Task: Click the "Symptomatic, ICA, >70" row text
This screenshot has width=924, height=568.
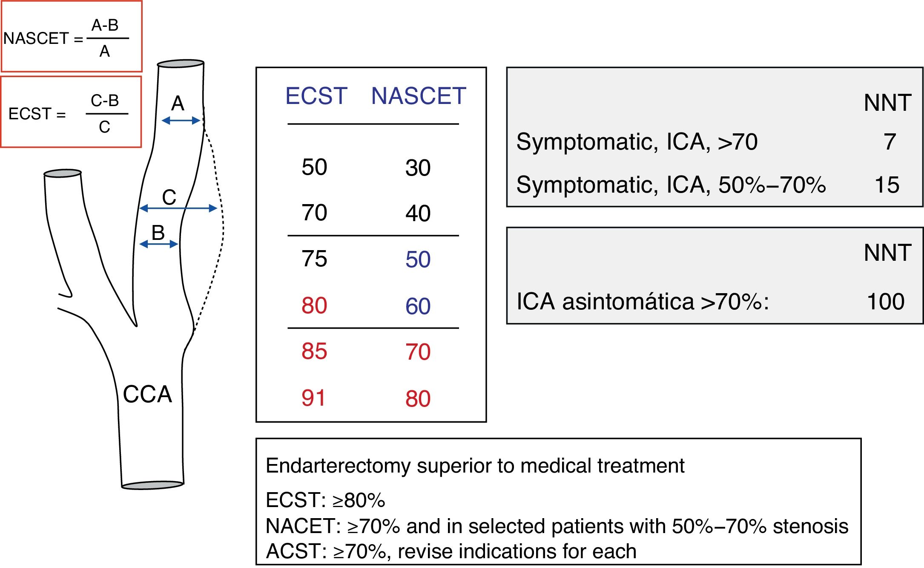Action: (x=637, y=142)
